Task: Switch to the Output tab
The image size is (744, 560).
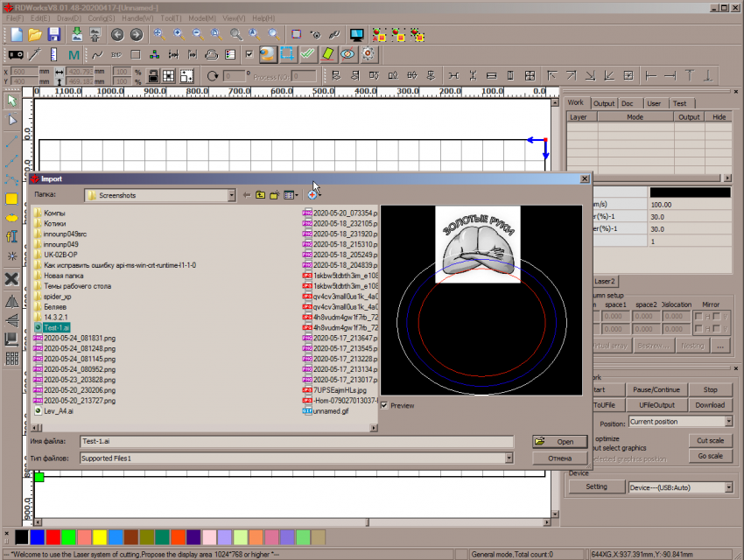Action: (604, 103)
